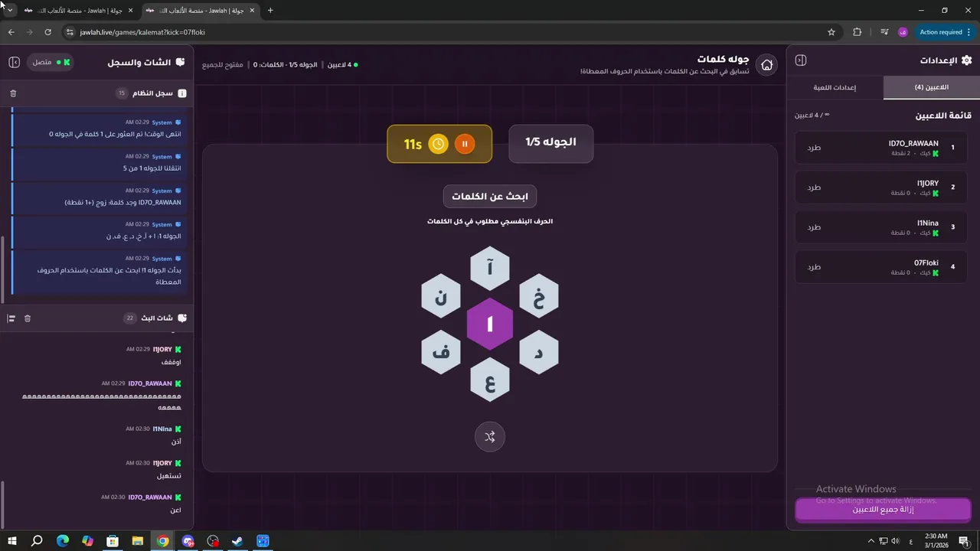
Task: Open Steam from the taskbar
Action: point(238,541)
